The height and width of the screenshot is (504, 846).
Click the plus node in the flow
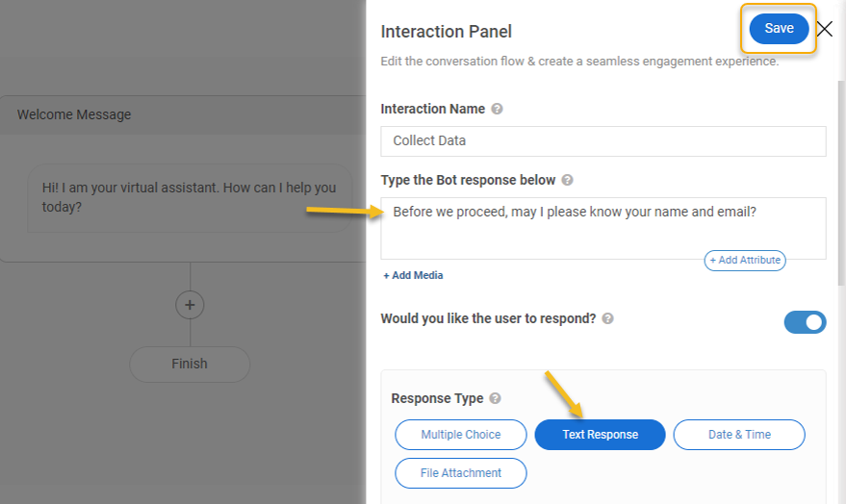(190, 305)
